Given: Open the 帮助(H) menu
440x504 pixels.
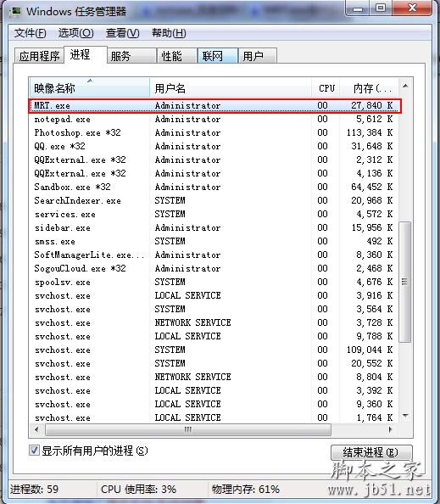Looking at the screenshot, I should pos(169,33).
